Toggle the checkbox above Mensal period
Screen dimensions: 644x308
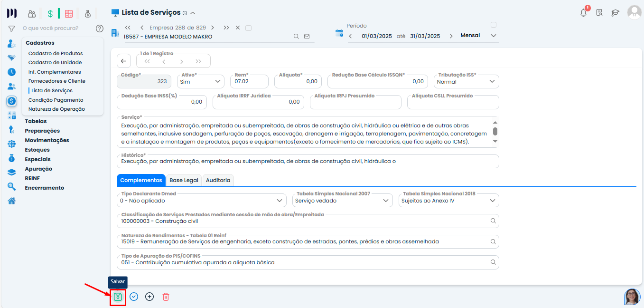point(494,25)
